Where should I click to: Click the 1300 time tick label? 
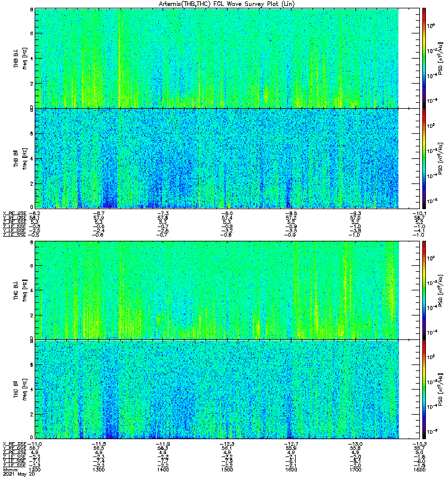click(x=99, y=470)
